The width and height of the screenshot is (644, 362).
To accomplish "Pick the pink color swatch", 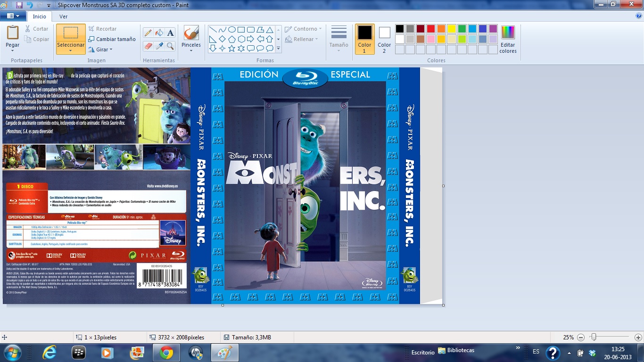I will [431, 39].
